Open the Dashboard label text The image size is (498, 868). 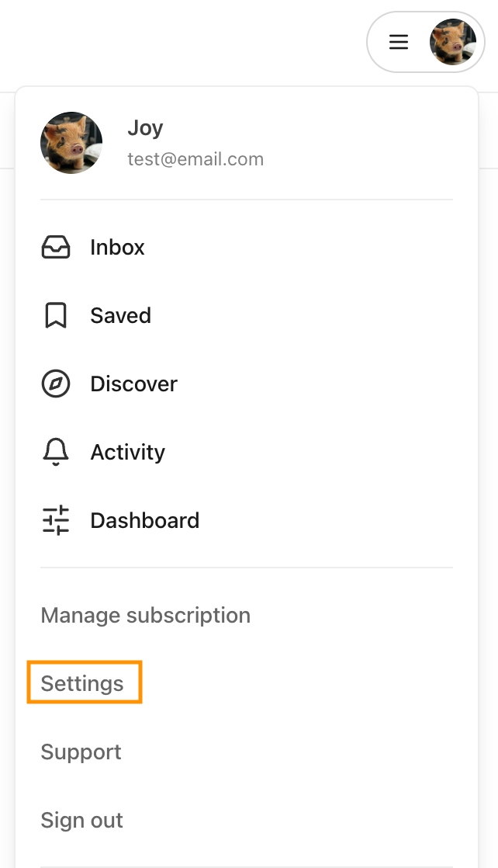(145, 520)
